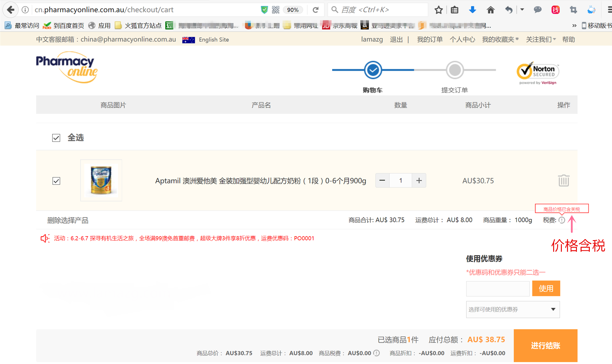Open the 京东商城 bookmark
This screenshot has width=612, height=364.
[340, 26]
